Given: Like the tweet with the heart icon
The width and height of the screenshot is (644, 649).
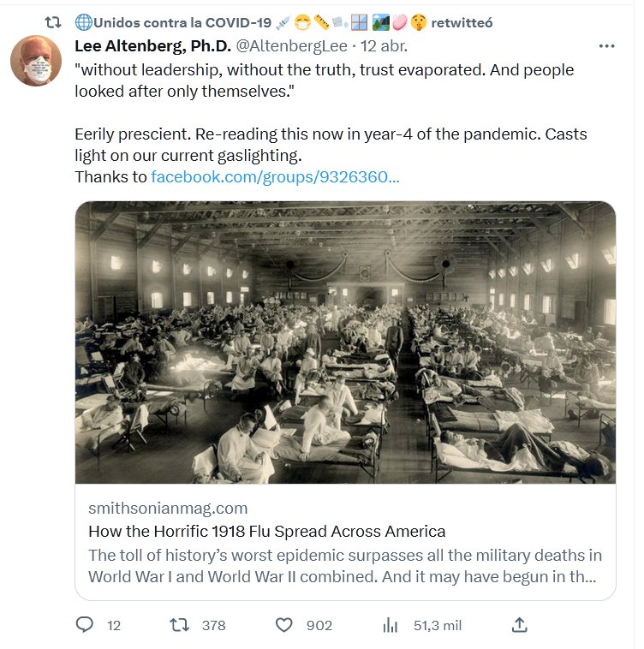Looking at the screenshot, I should point(283,625).
